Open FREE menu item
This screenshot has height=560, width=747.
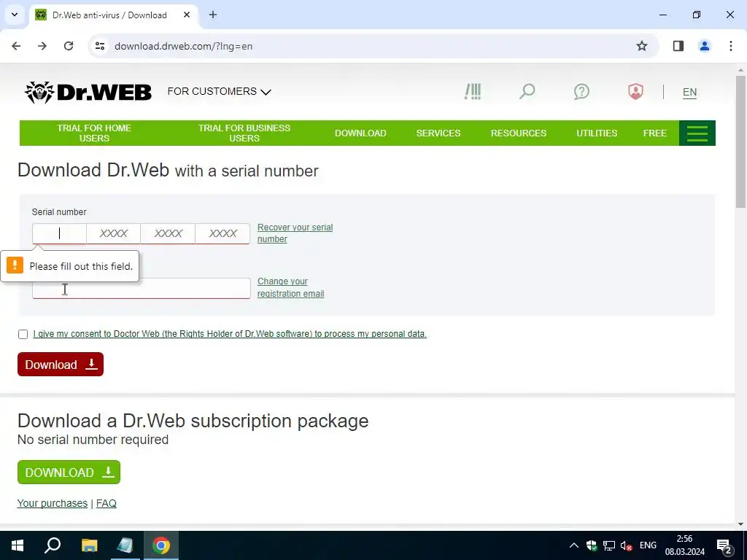click(655, 133)
